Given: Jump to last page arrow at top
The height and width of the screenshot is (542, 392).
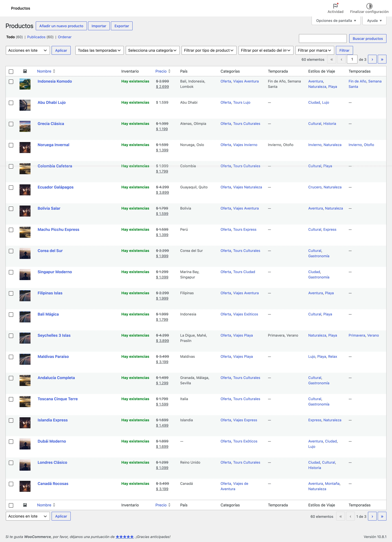Looking at the screenshot, I should (382, 59).
